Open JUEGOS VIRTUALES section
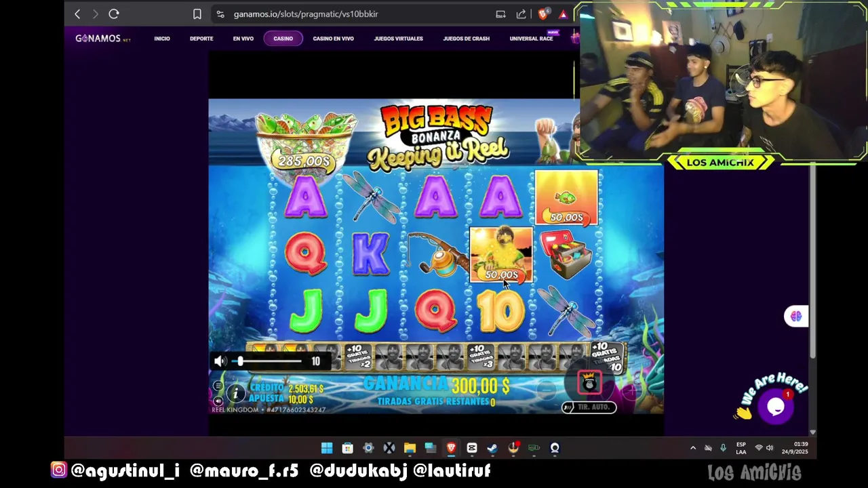The width and height of the screenshot is (868, 488). pyautogui.click(x=398, y=39)
